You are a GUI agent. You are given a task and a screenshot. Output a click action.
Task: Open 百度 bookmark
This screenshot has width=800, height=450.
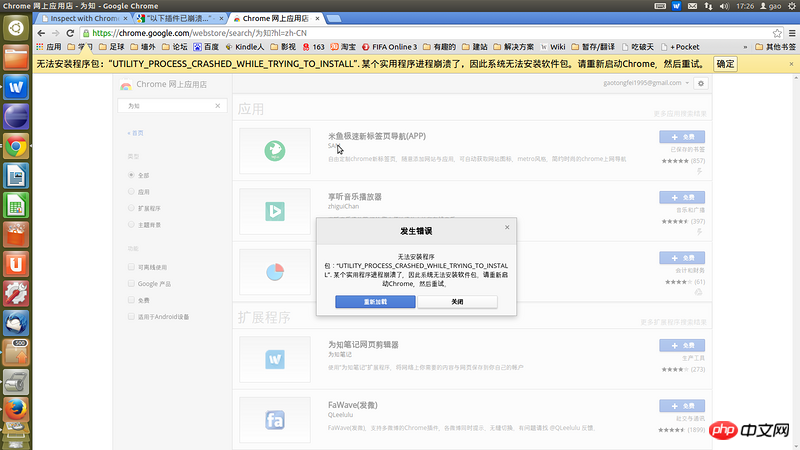tap(206, 47)
